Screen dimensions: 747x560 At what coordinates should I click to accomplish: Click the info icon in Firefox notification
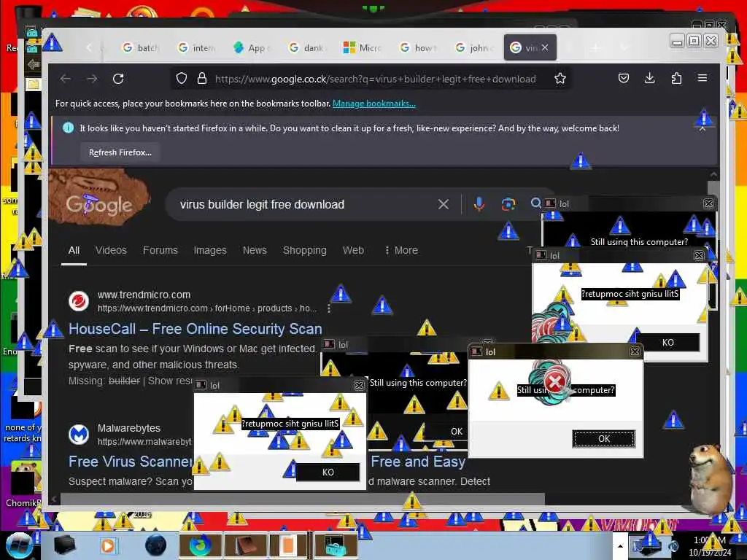pyautogui.click(x=68, y=128)
